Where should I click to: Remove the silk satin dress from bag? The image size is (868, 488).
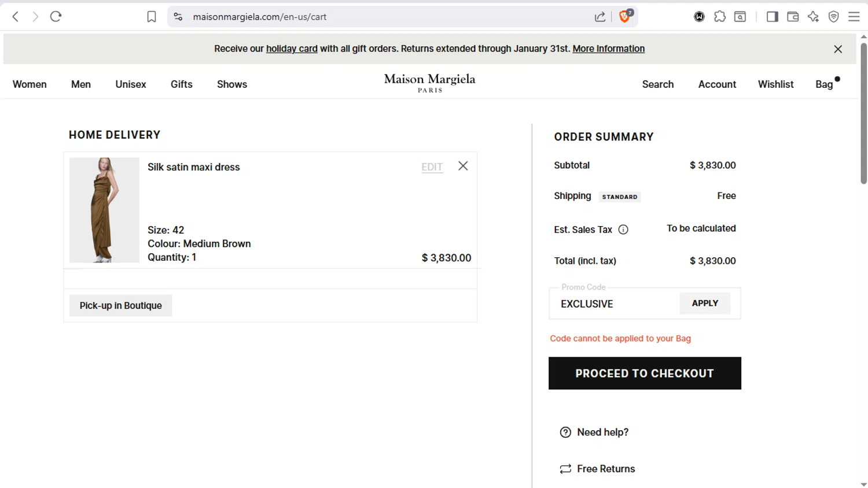(463, 166)
